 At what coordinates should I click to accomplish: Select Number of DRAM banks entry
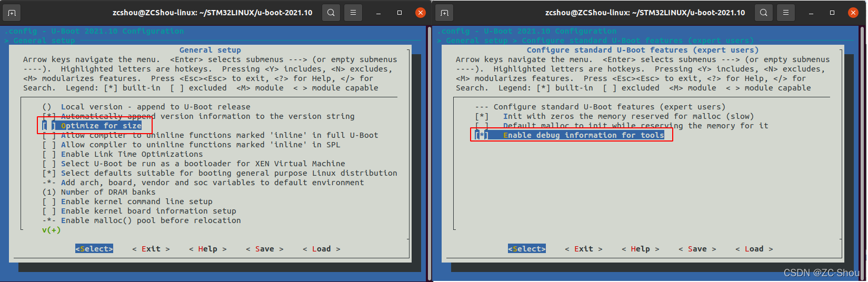pyautogui.click(x=99, y=192)
